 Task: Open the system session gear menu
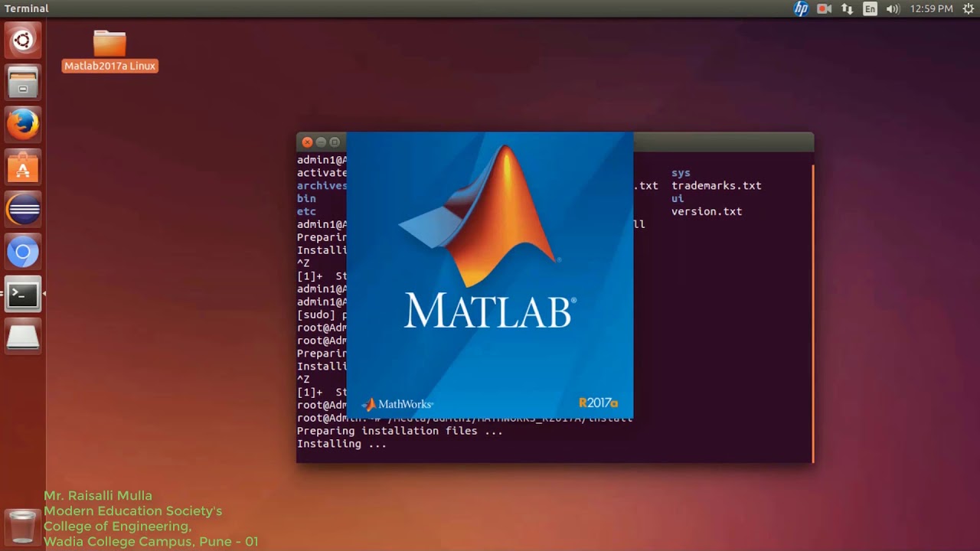968,8
